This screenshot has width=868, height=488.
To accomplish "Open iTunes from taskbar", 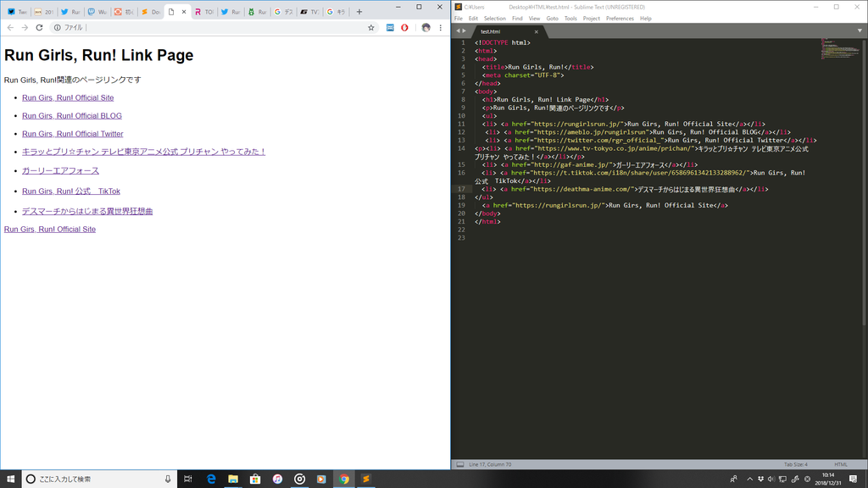I will [x=277, y=480].
